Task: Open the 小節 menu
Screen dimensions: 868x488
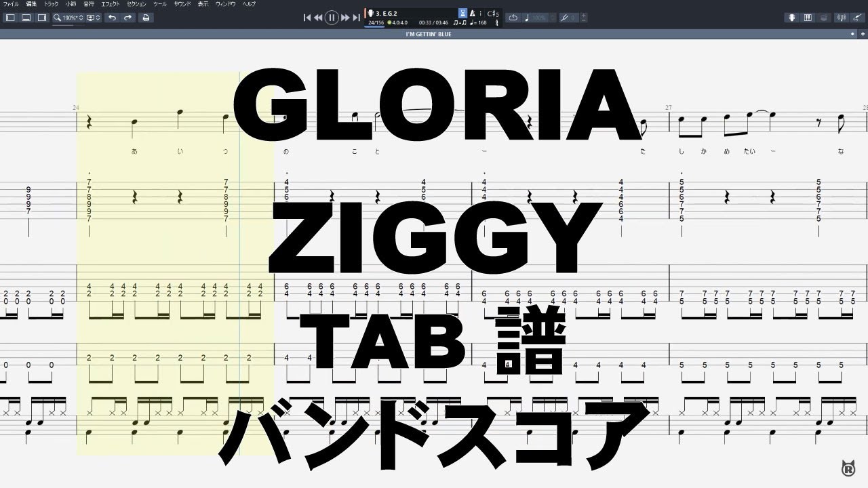Action: click(x=71, y=4)
